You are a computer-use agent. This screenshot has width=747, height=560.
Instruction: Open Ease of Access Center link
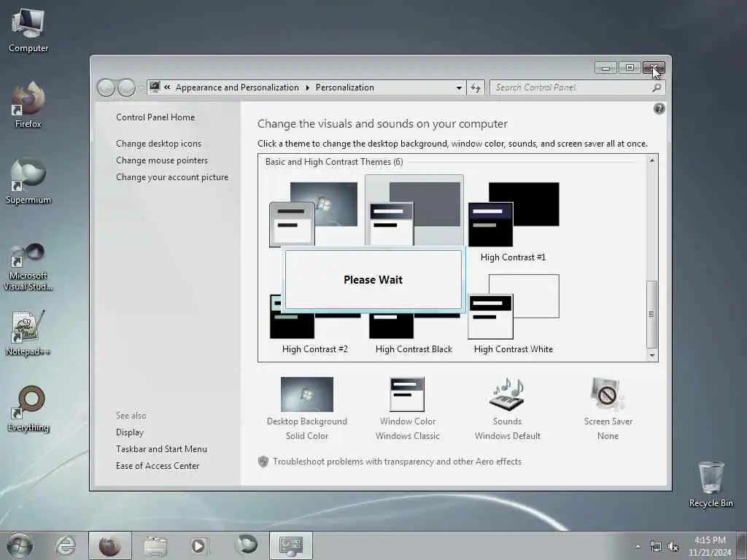158,465
